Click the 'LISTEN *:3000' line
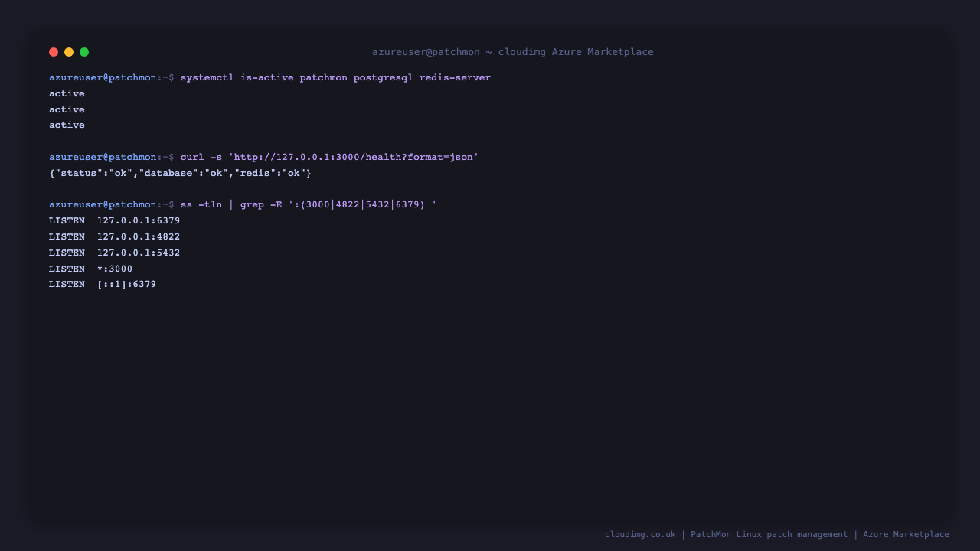Image resolution: width=980 pixels, height=551 pixels. pyautogui.click(x=90, y=269)
